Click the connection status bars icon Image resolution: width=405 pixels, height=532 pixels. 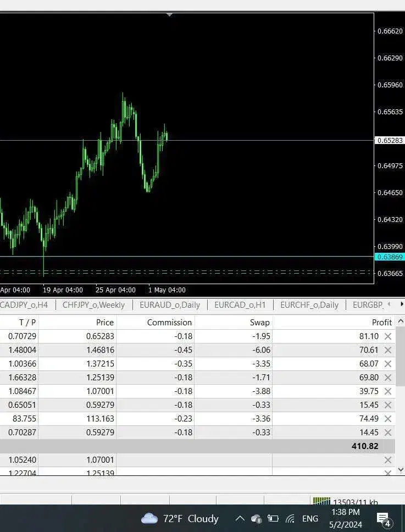pos(321,501)
